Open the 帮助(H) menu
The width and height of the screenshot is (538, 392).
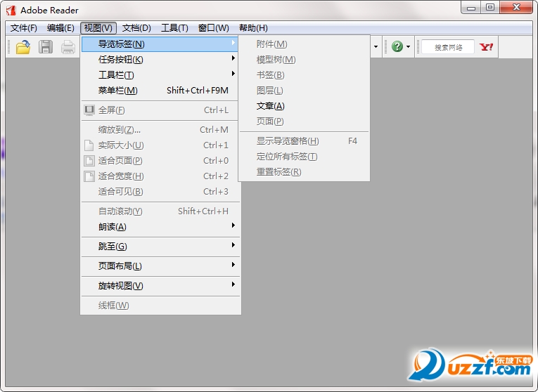253,28
